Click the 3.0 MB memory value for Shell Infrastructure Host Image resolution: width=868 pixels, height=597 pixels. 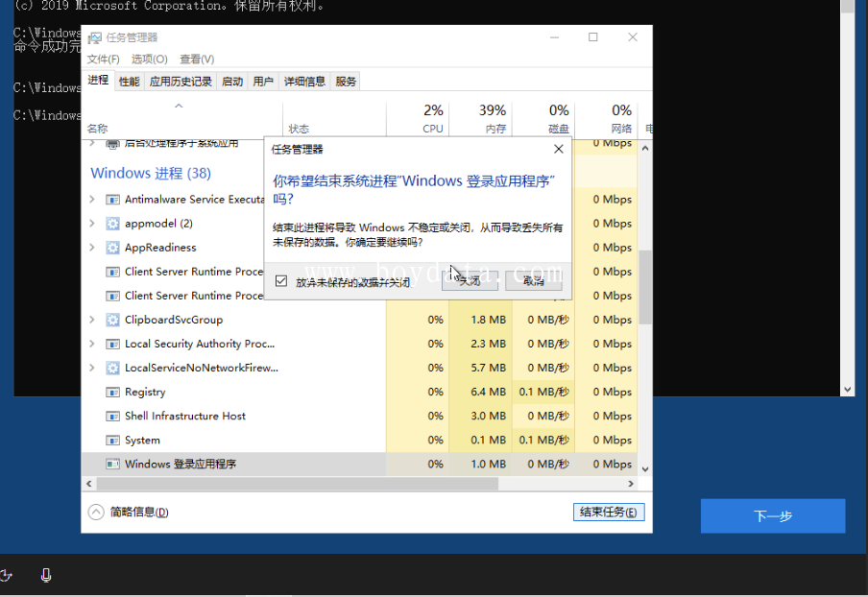(488, 416)
